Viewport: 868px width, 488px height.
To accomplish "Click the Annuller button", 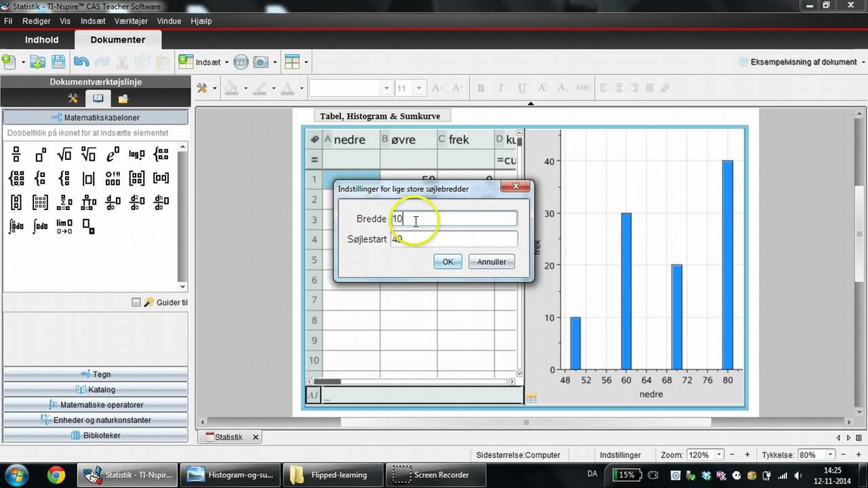I will point(492,262).
